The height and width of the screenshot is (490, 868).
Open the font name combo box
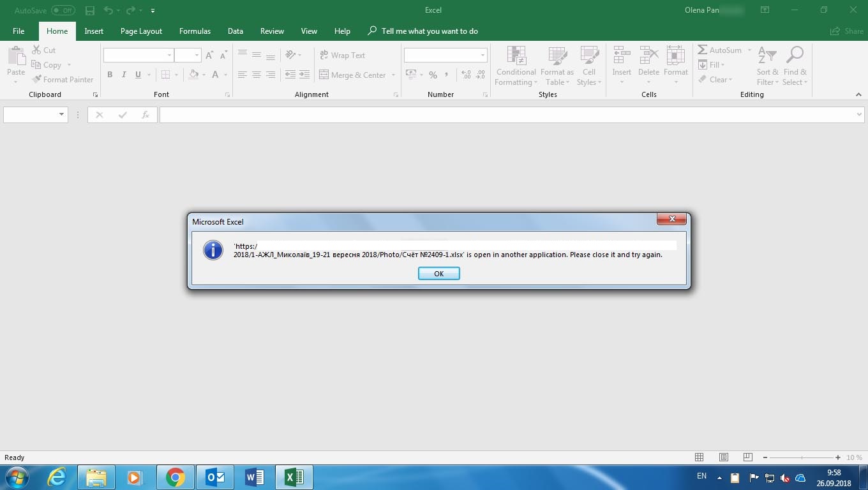138,55
